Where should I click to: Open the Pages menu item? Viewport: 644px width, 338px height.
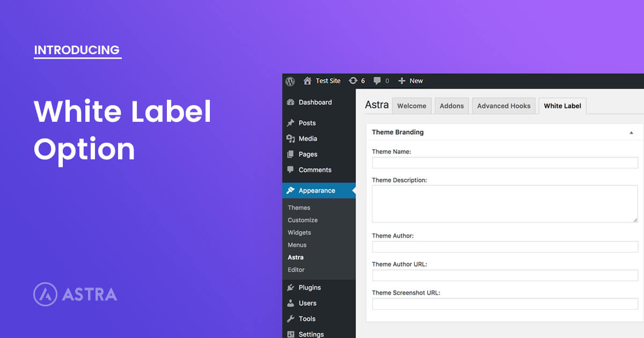(x=308, y=155)
